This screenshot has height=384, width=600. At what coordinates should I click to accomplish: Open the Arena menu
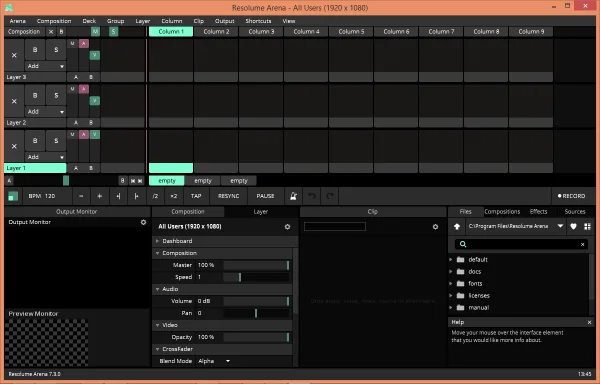pyautogui.click(x=18, y=21)
